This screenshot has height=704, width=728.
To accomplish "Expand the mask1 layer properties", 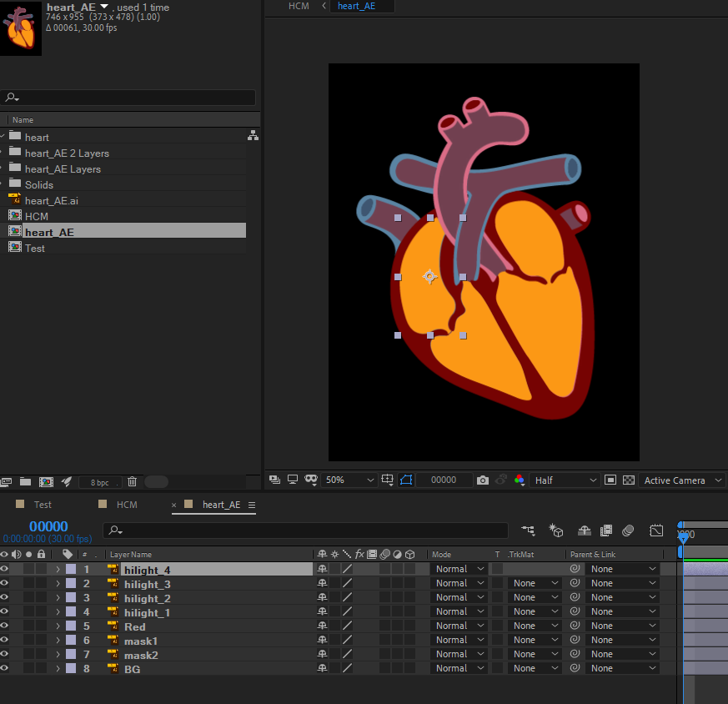I will pos(58,641).
